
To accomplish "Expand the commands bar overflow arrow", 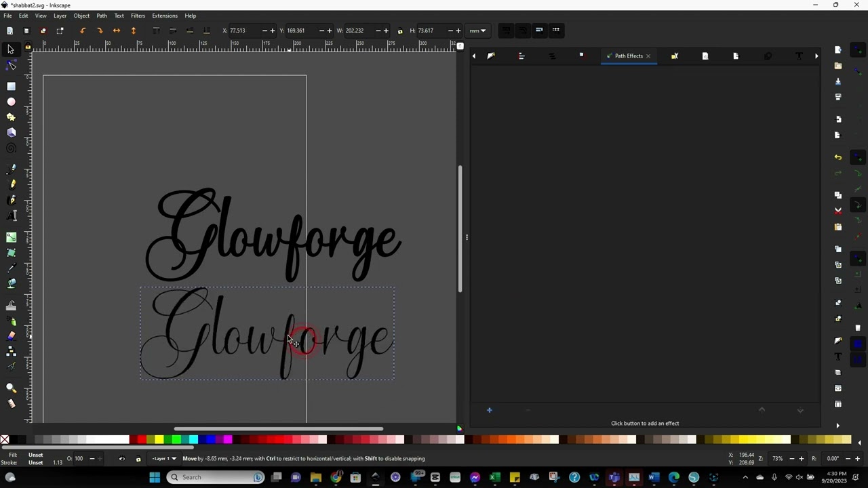I will (838, 426).
